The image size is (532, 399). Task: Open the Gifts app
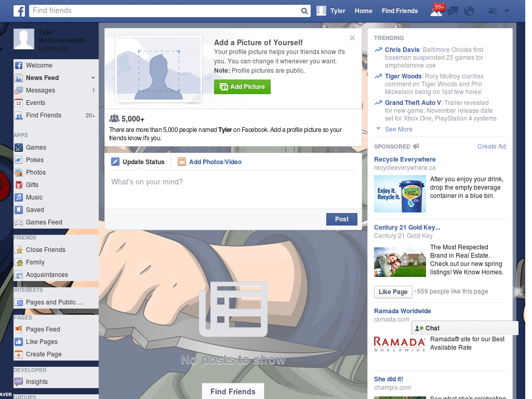tap(56, 185)
